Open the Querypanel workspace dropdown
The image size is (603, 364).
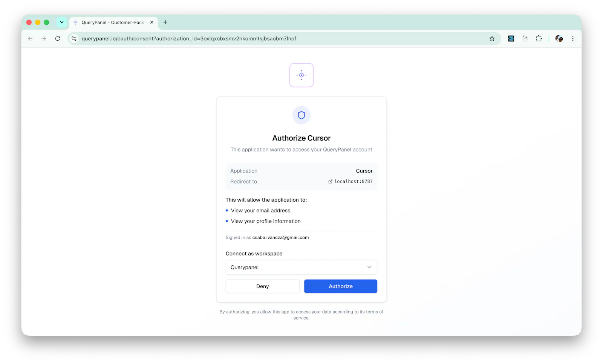click(301, 267)
